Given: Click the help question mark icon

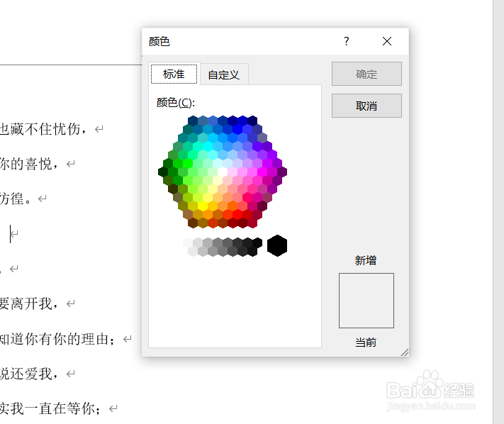Looking at the screenshot, I should 346,41.
